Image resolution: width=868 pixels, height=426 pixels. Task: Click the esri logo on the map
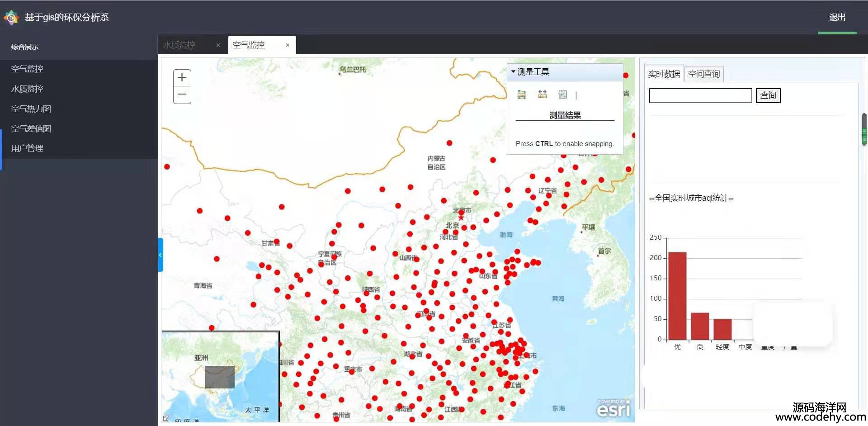613,408
